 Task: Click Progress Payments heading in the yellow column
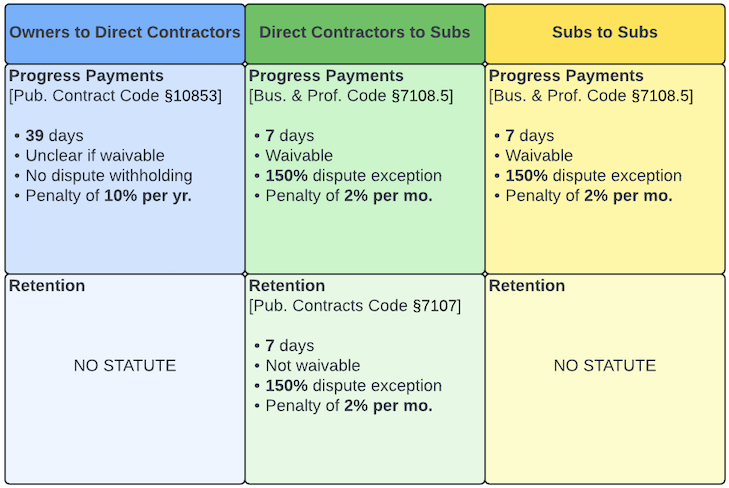[566, 76]
